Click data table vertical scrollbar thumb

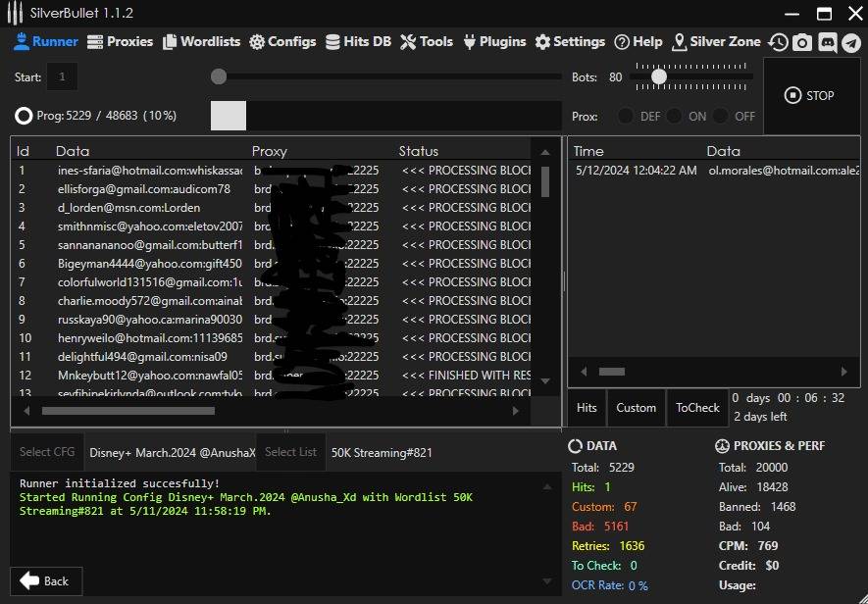(x=545, y=182)
